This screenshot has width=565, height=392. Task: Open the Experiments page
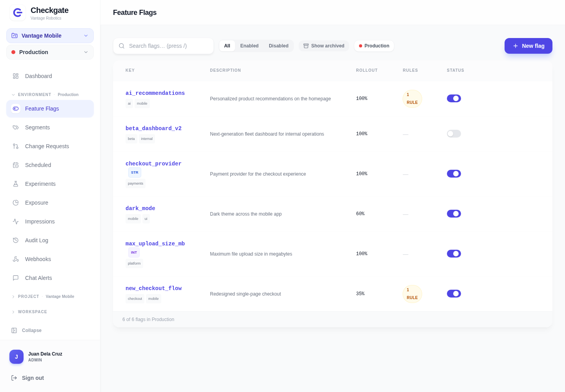tap(50, 184)
